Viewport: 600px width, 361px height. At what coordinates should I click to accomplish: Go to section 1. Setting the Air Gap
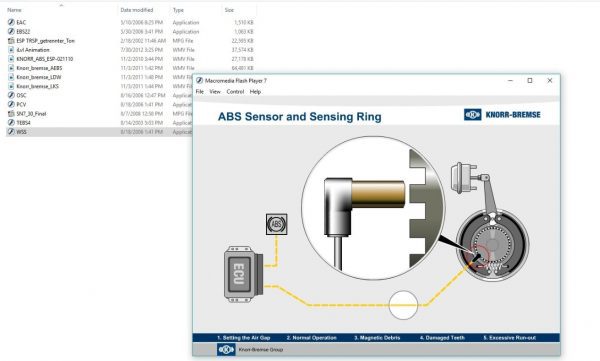243,338
